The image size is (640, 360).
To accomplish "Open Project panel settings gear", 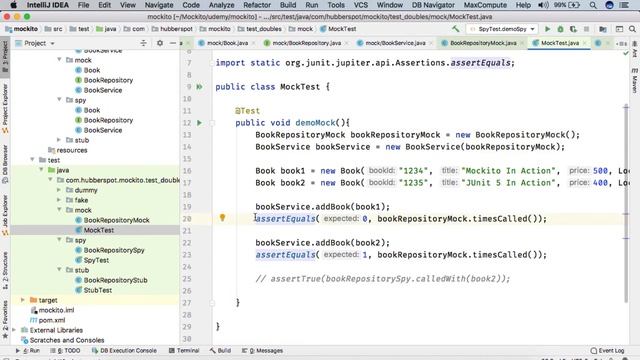I will click(160, 43).
